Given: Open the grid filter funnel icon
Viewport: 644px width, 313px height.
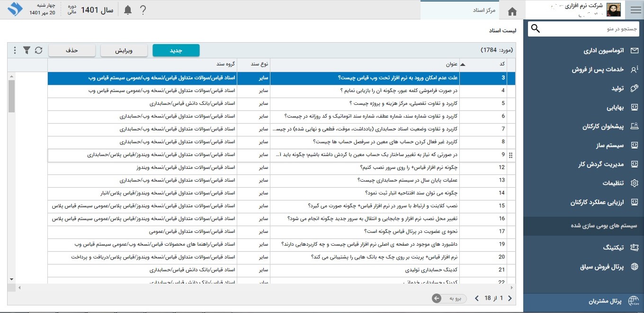Looking at the screenshot, I should click(27, 50).
